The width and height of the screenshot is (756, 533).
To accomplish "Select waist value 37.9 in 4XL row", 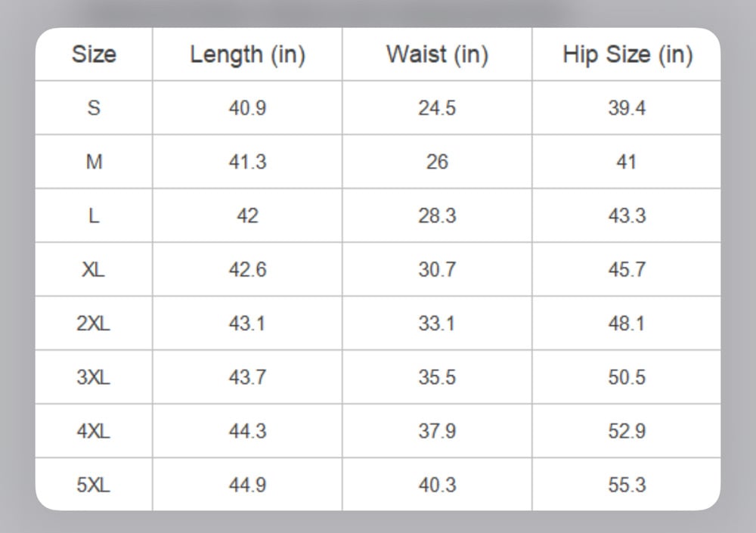I will [x=437, y=431].
